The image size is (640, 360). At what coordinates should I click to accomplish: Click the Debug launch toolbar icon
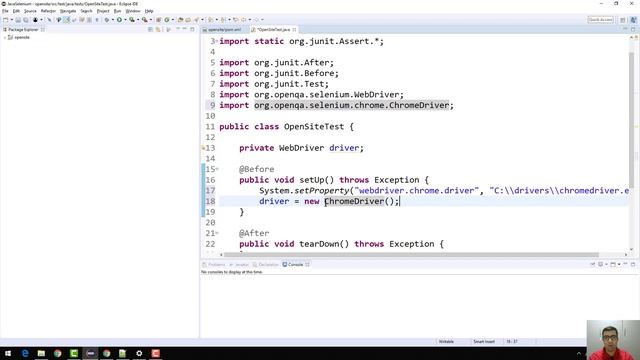point(107,20)
